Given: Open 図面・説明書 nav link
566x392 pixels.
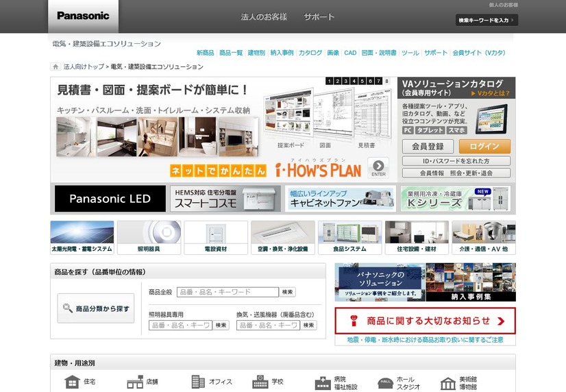Looking at the screenshot, I should (x=379, y=53).
